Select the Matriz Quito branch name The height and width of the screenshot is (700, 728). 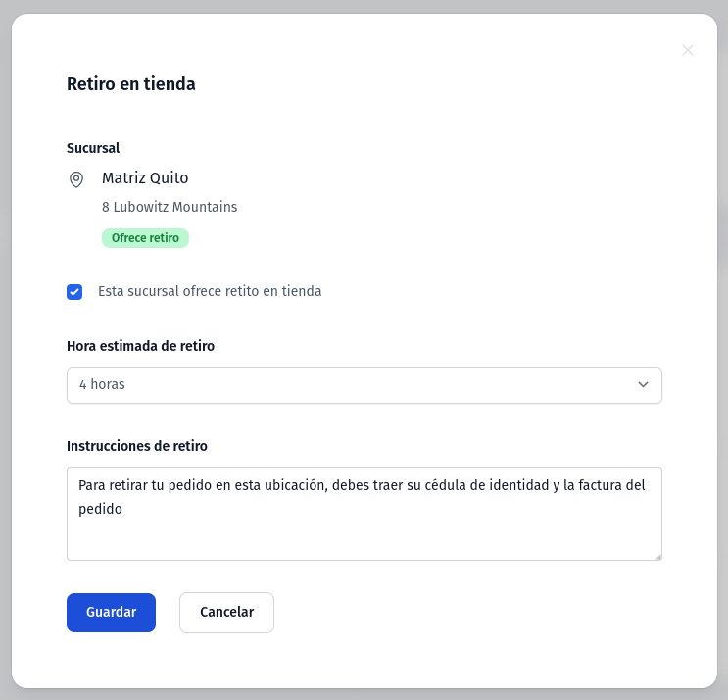click(145, 177)
